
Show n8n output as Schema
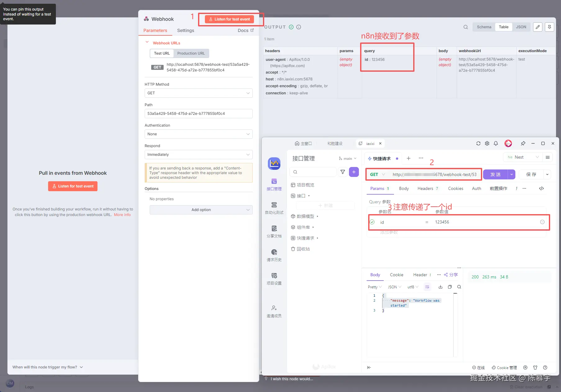(x=484, y=27)
